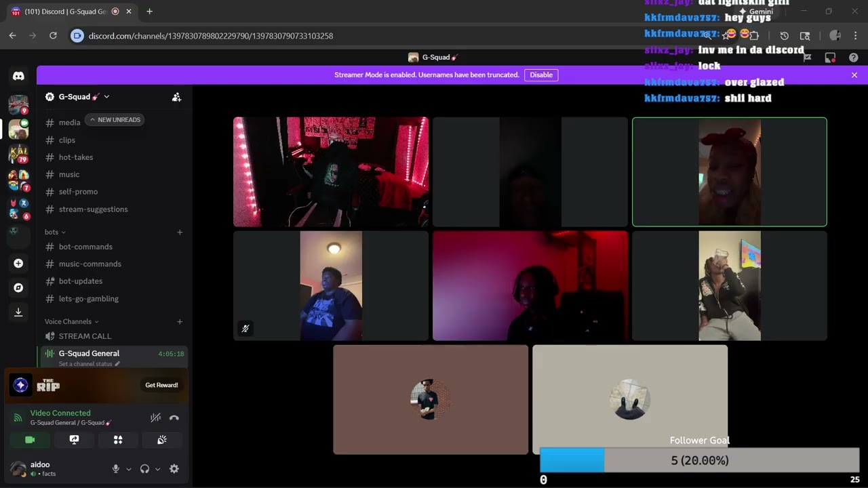Reload the browser page
Screen dimensions: 868x488
pyautogui.click(x=53, y=36)
